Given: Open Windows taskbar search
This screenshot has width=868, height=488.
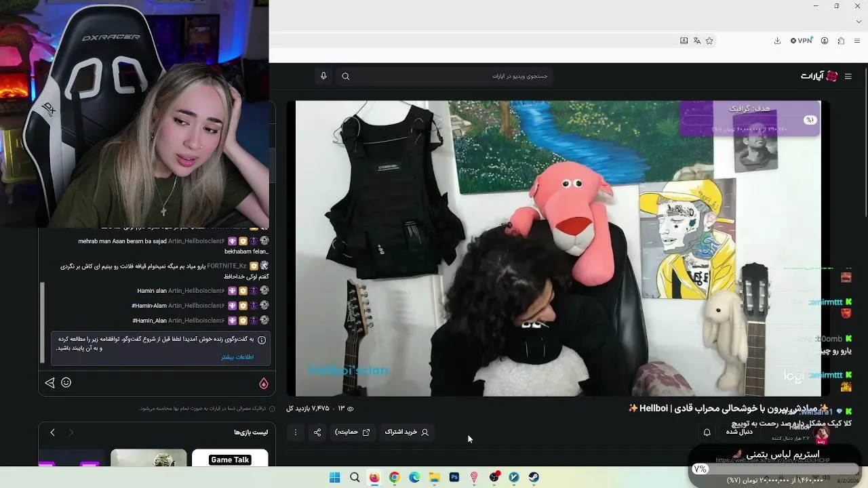Looking at the screenshot, I should [355, 478].
